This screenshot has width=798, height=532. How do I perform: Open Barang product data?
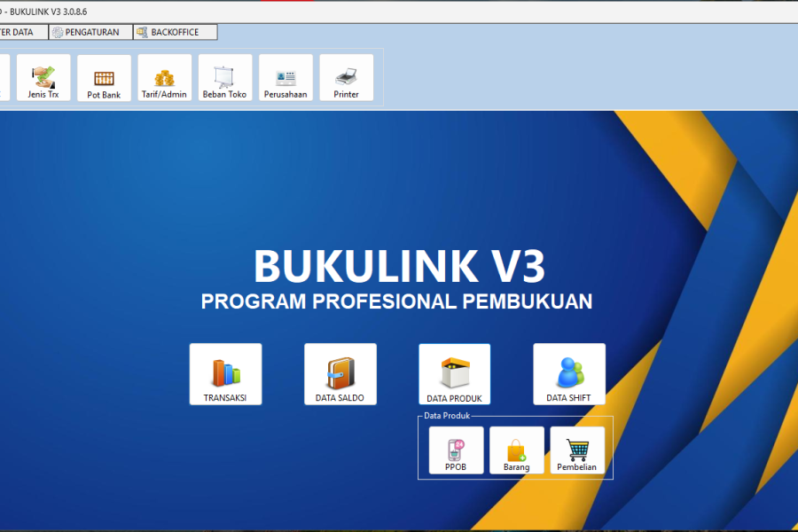517,450
